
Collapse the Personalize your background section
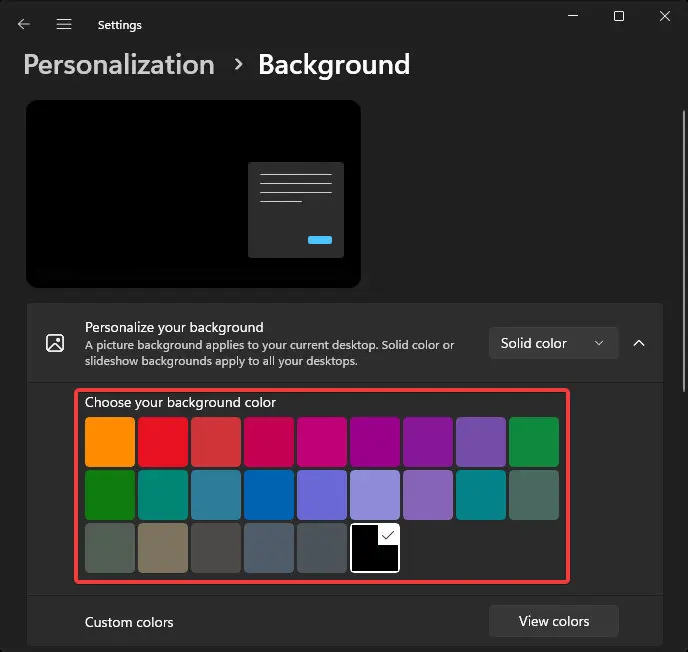click(639, 343)
